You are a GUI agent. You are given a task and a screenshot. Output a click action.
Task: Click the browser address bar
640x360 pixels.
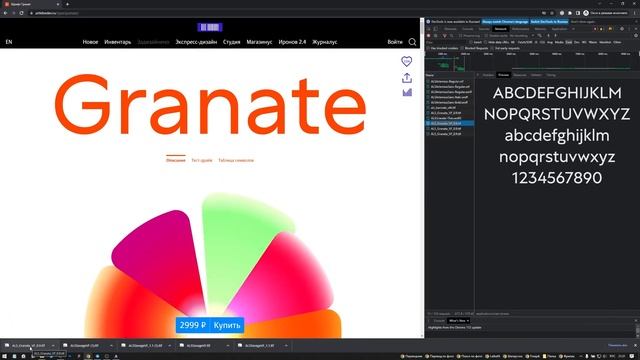click(286, 13)
